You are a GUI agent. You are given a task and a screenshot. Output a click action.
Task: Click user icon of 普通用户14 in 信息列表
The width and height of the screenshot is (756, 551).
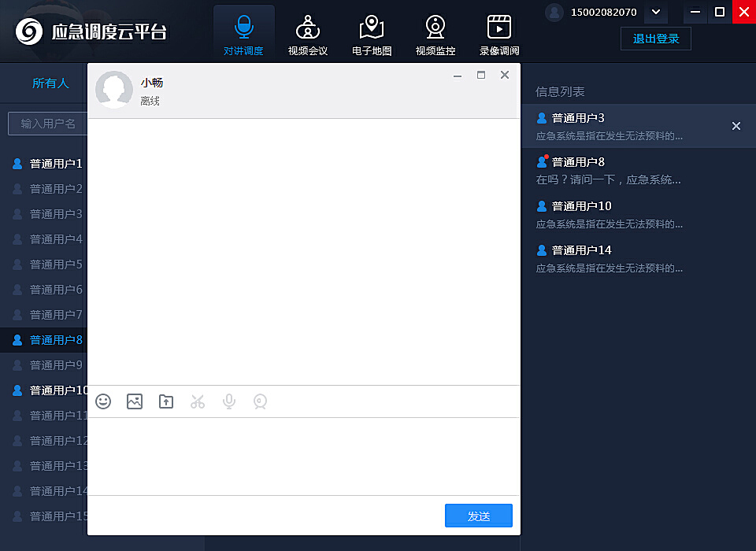(542, 250)
